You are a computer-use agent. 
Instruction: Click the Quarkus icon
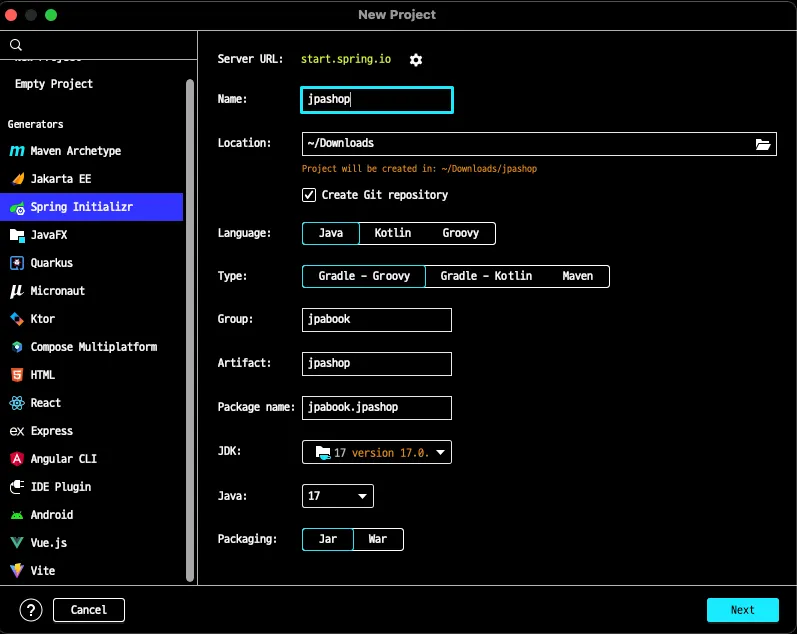[x=17, y=263]
